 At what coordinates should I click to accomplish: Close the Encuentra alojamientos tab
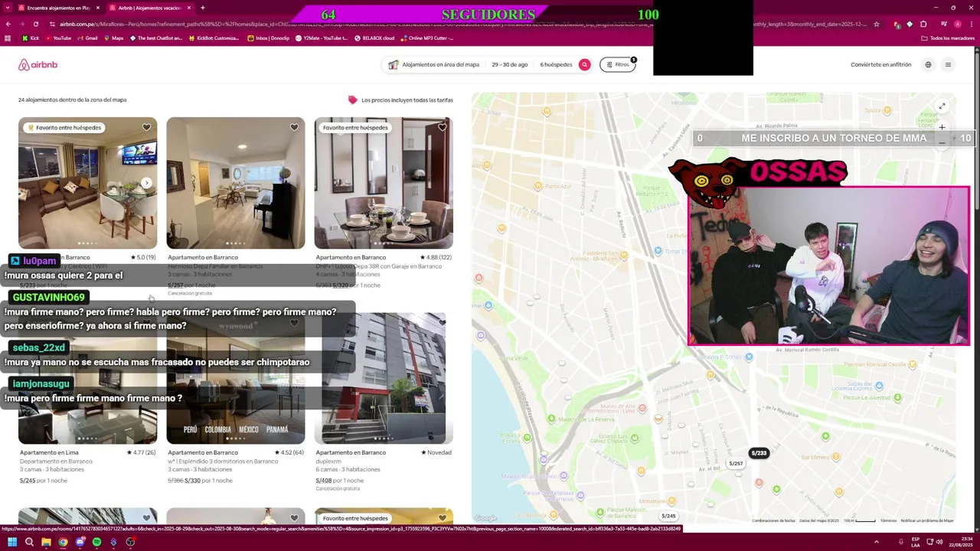point(96,8)
